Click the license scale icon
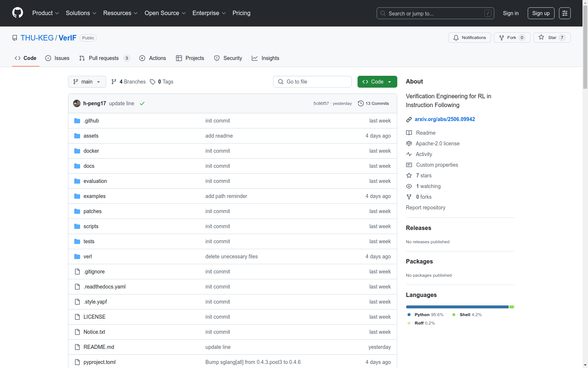 (x=409, y=144)
